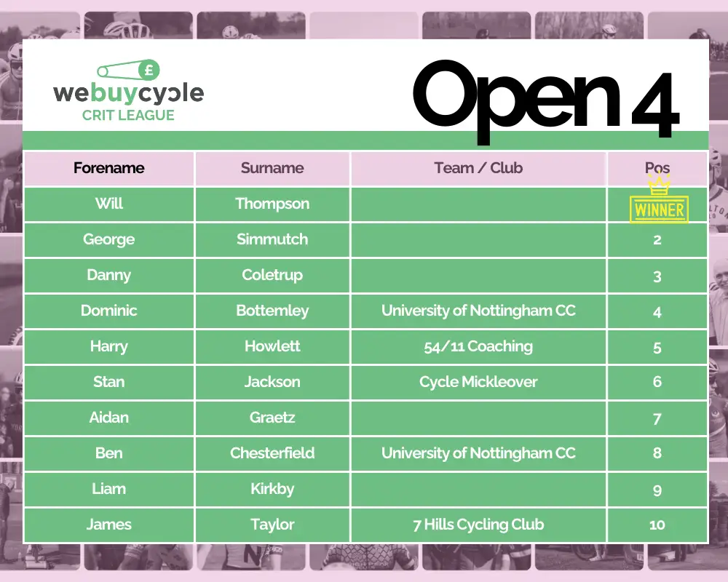Click the surname Graetz cell
728x582 pixels.
click(x=272, y=418)
